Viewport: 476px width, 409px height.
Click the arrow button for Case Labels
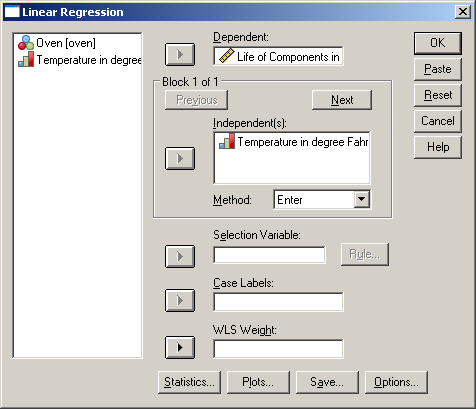(180, 301)
